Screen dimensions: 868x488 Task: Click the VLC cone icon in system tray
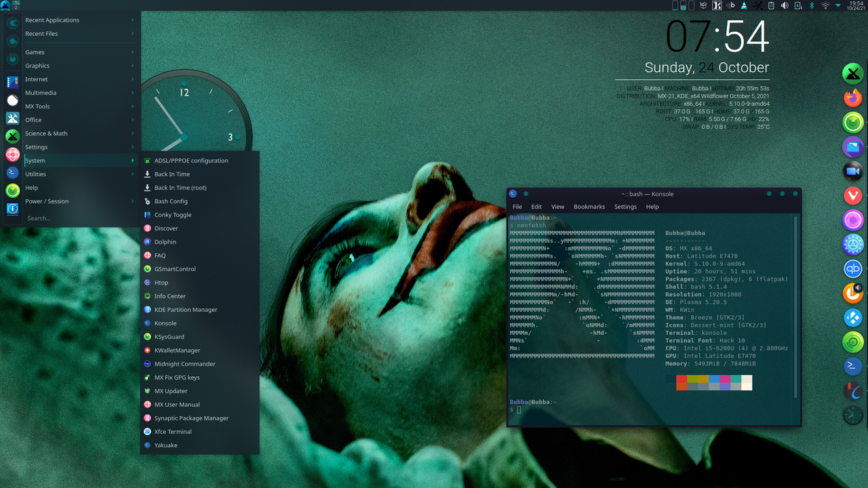coord(744,5)
